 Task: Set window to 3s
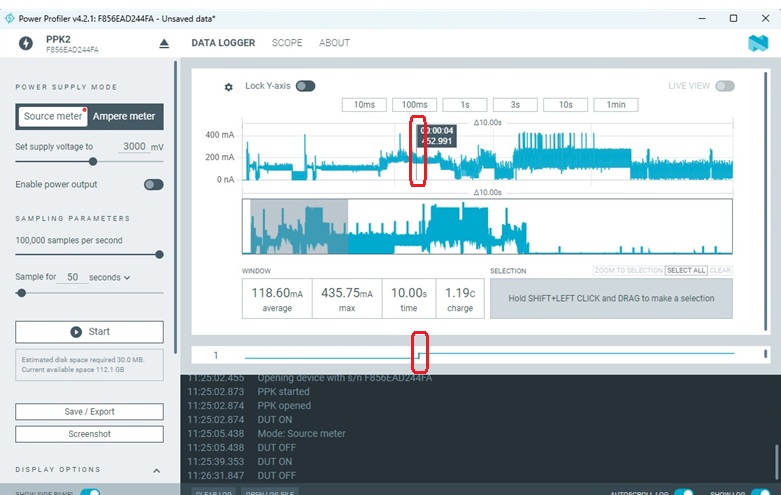pyautogui.click(x=515, y=105)
